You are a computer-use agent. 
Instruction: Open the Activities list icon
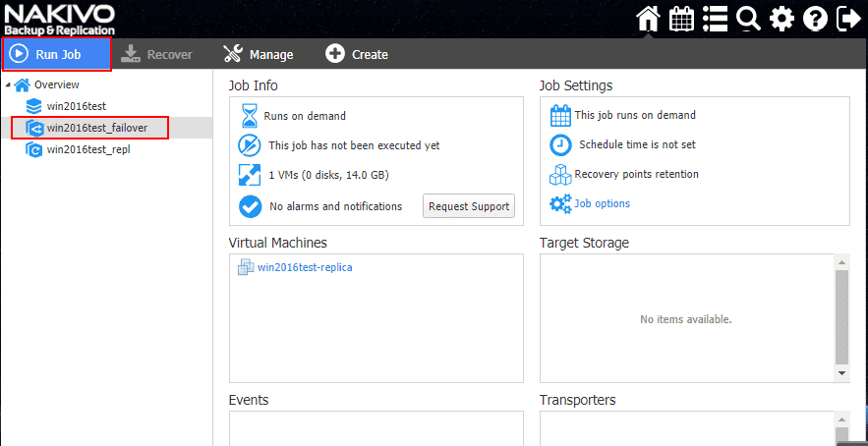coord(716,20)
